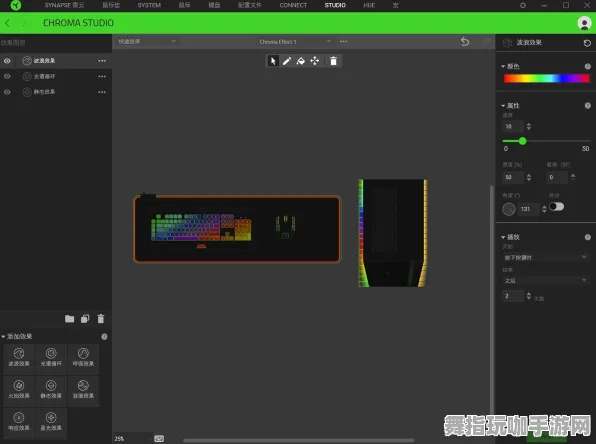Go back with the left arrow in green header
Viewport: 596px width, 444px height.
coord(7,23)
